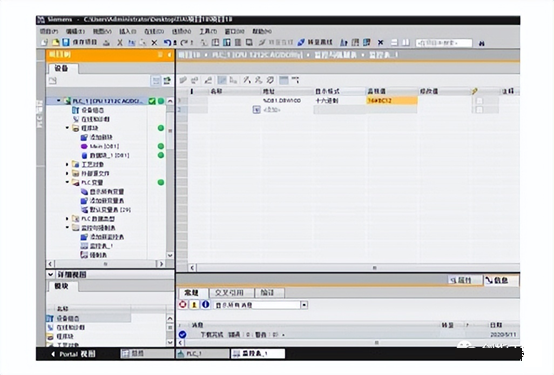Click the display format cell 十六进制
The image size is (554, 375).
[x=339, y=101]
